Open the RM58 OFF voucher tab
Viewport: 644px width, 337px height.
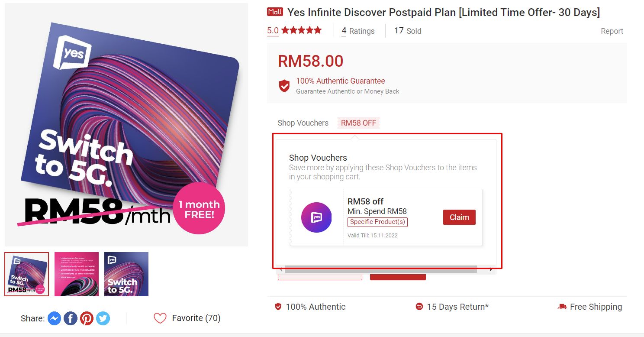pos(358,123)
